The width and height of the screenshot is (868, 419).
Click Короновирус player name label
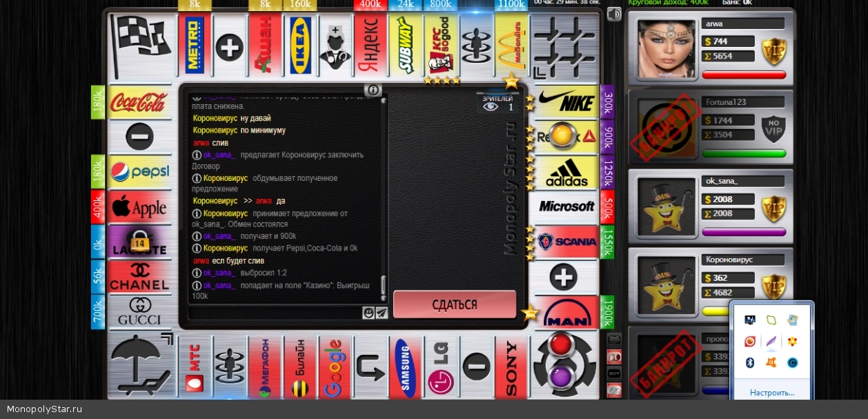coord(728,260)
